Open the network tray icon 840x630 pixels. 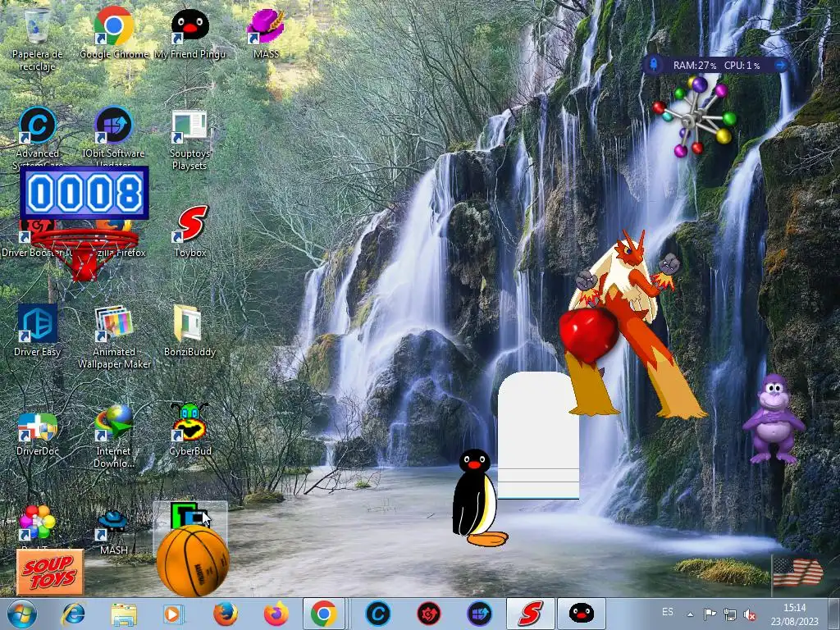[729, 614]
